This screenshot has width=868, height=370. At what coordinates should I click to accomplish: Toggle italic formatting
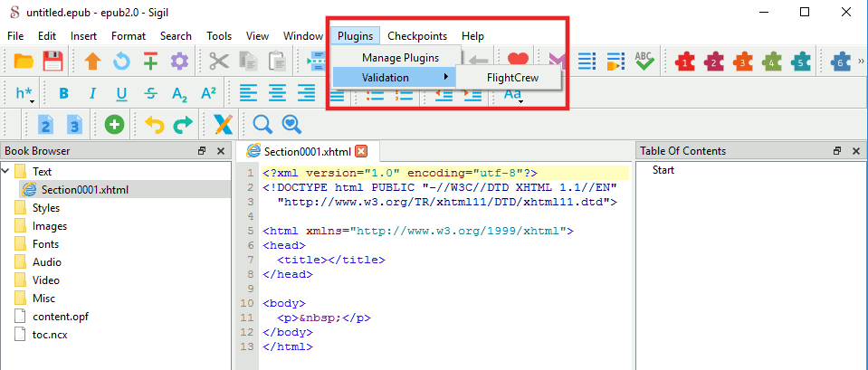[x=93, y=94]
